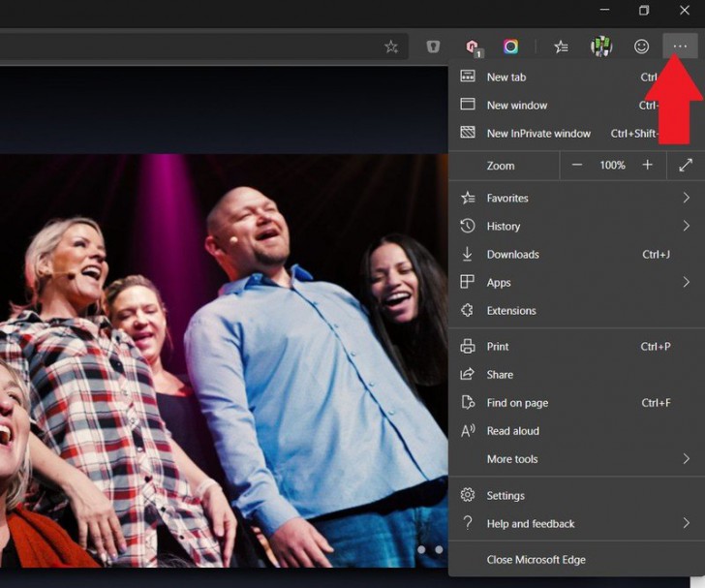The width and height of the screenshot is (705, 588).
Task: Click the New InPrivate window icon
Action: coord(468,133)
